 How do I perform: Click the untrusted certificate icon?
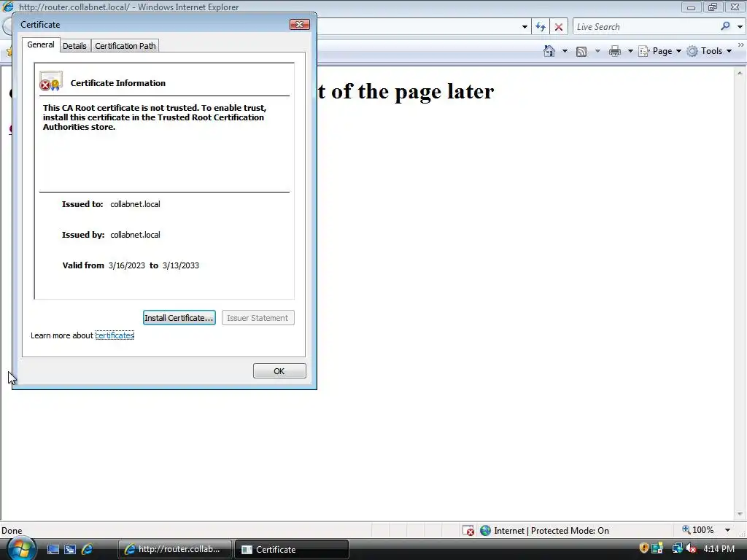tap(51, 81)
